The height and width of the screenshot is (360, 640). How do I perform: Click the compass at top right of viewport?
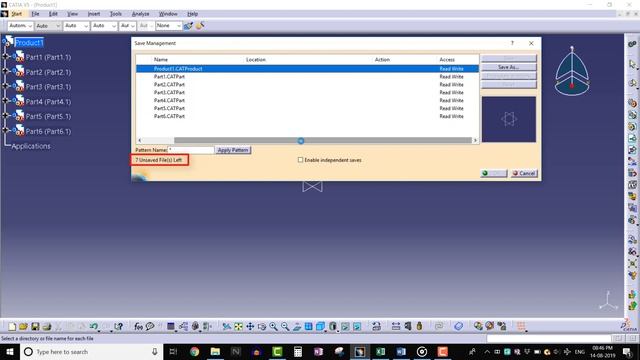572,71
